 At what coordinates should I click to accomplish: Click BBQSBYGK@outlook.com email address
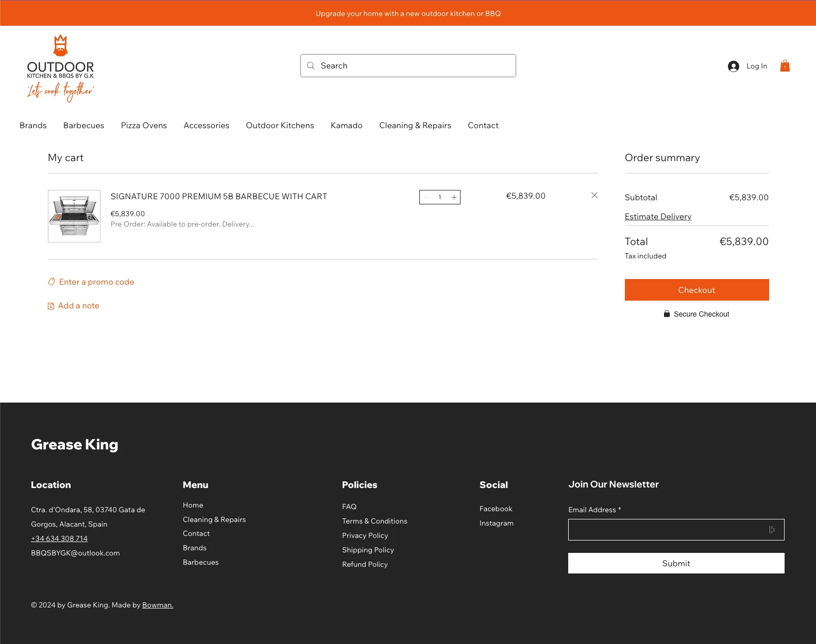pyautogui.click(x=75, y=553)
